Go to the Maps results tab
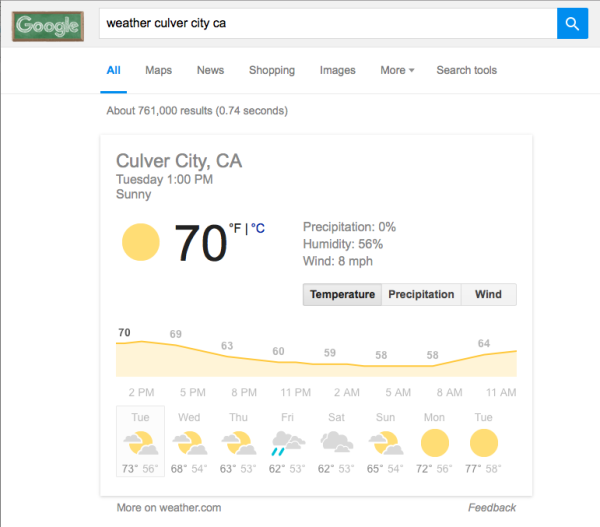 point(158,70)
